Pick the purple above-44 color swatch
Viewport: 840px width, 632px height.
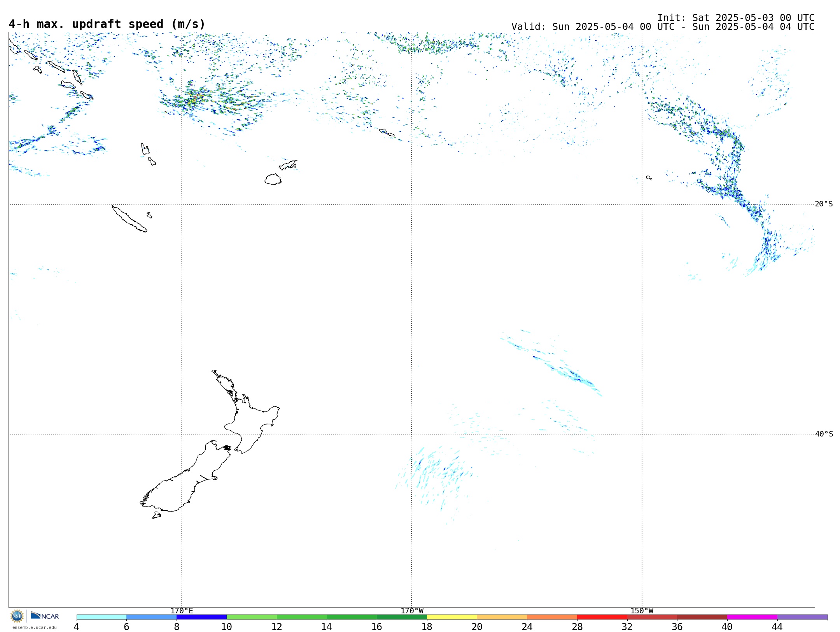coord(802,617)
